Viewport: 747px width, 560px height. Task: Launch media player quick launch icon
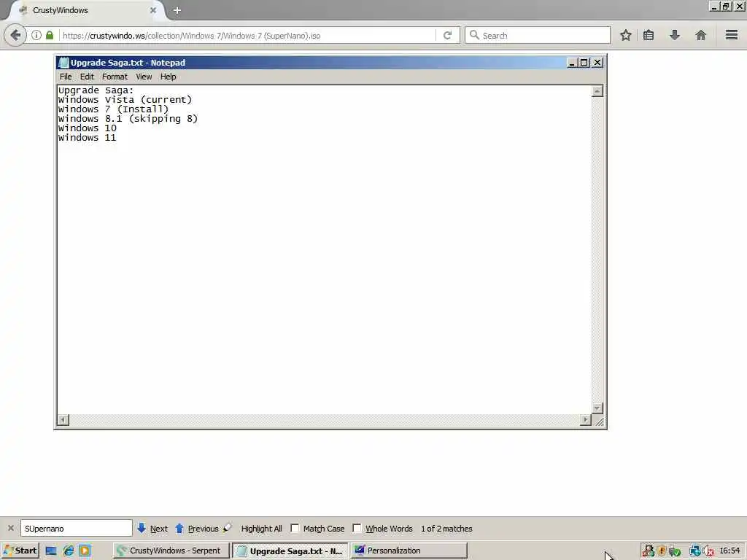[x=85, y=551]
